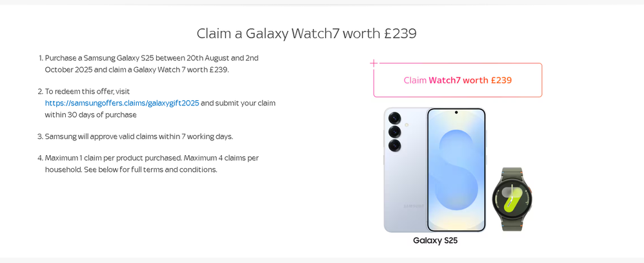The height and width of the screenshot is (263, 644).
Task: Click the 'Claim a Galaxy Watch7 worth £239' heading
Action: click(307, 33)
